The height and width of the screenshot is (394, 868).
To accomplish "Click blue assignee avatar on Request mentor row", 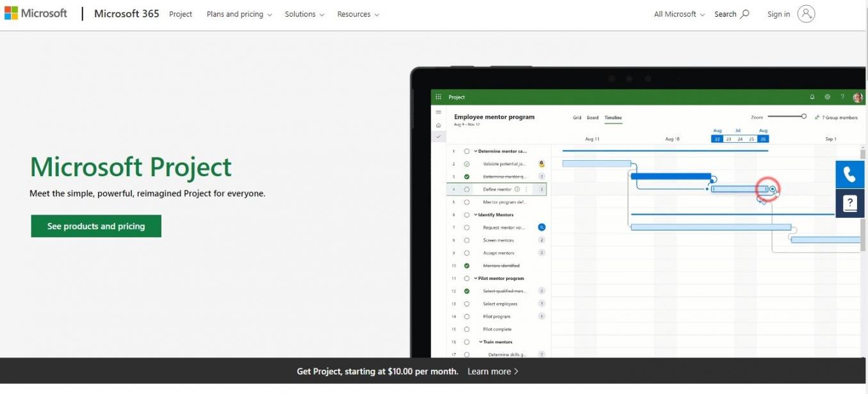I will tap(542, 227).
